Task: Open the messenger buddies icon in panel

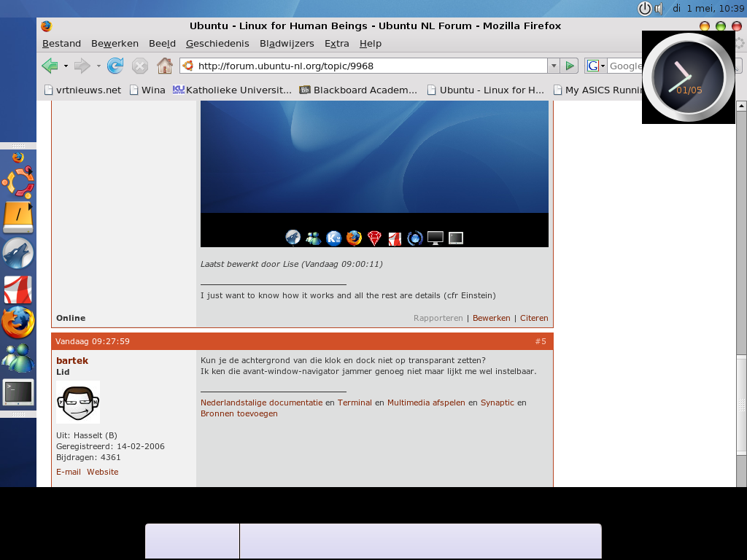Action: [18, 358]
